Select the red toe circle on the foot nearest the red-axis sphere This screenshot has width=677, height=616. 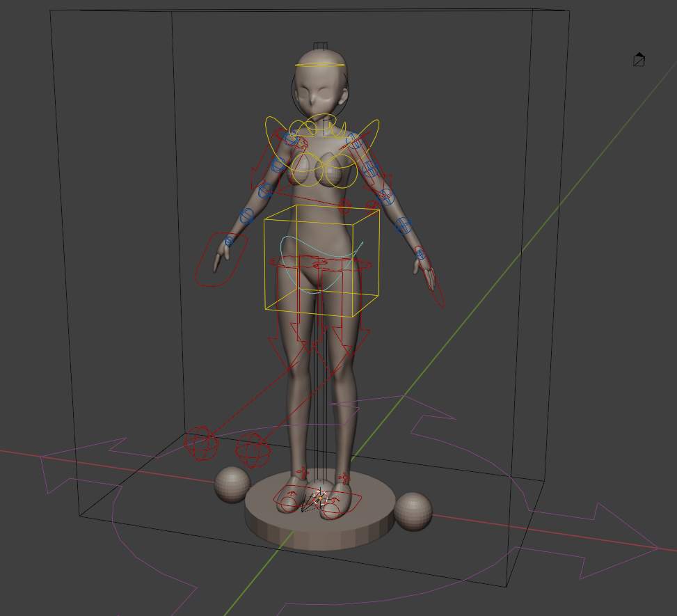[x=331, y=510]
